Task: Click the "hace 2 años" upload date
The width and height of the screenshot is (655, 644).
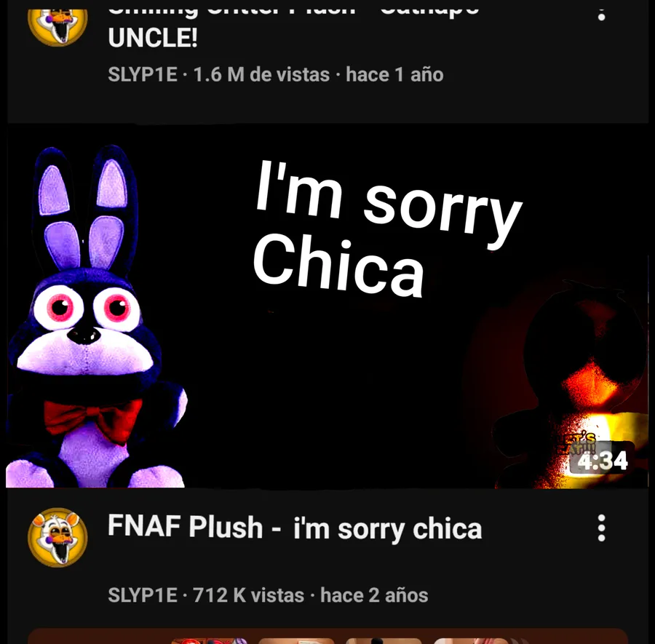Action: [374, 595]
